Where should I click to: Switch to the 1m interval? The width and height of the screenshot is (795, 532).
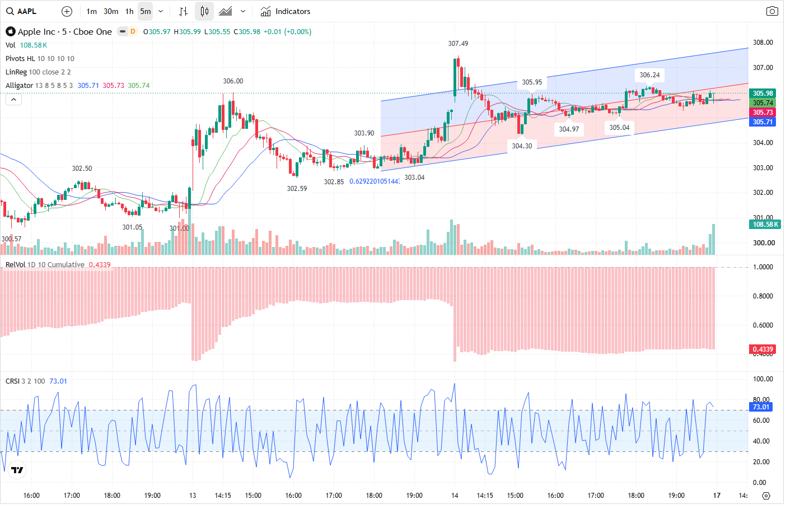(x=92, y=11)
